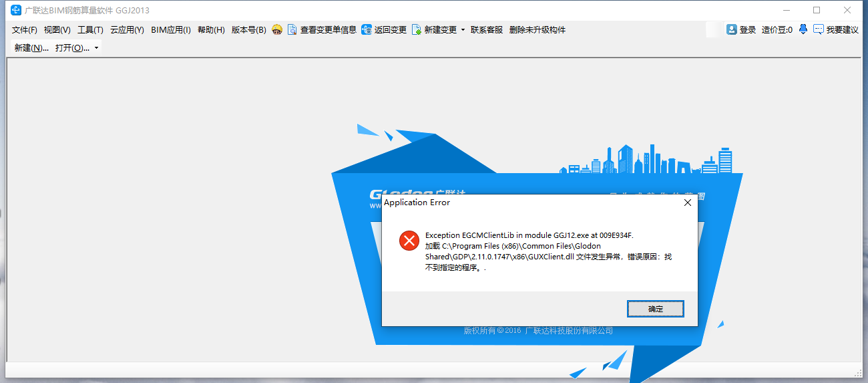868x383 pixels.
Task: Open the 工具(T) menu
Action: pyautogui.click(x=90, y=30)
